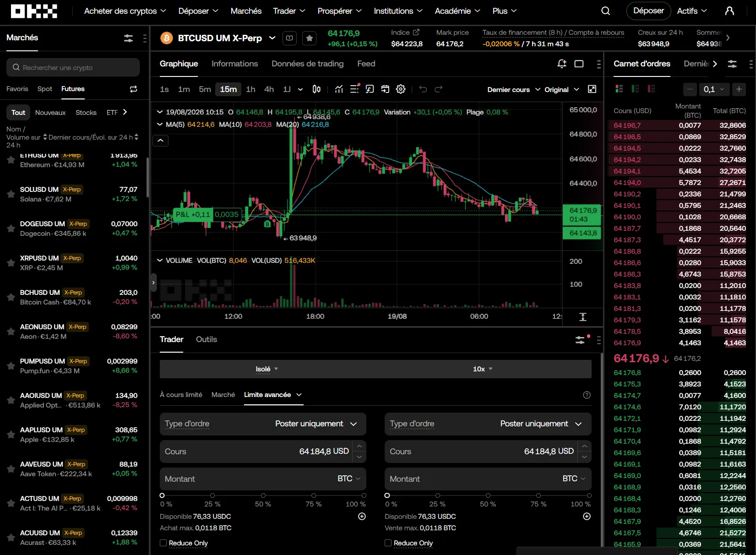This screenshot has height=555, width=756.
Task: Show the buy-only order book view
Action: coord(635,89)
